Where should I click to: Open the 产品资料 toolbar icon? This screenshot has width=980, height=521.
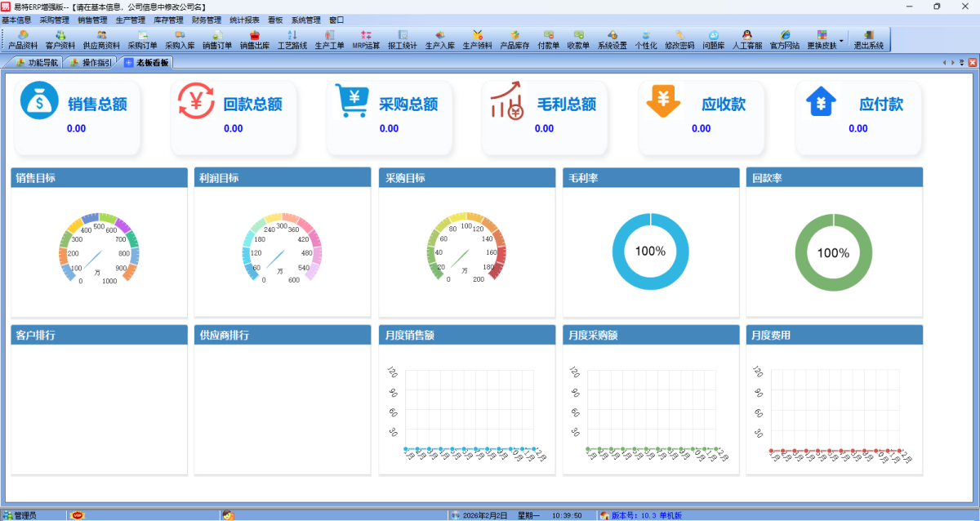[x=22, y=39]
